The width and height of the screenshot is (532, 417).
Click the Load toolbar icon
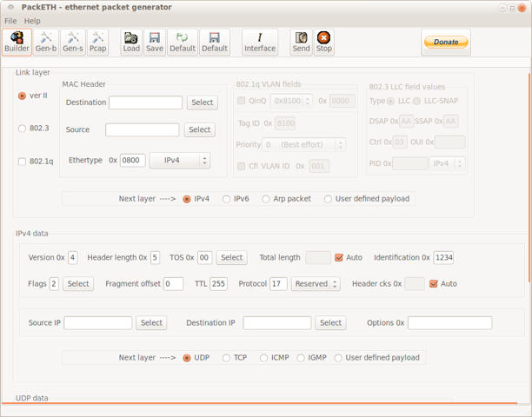point(131,42)
